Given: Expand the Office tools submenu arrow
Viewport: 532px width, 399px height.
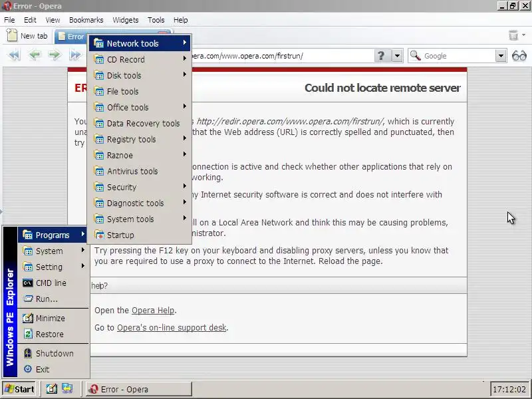Looking at the screenshot, I should pyautogui.click(x=185, y=106).
